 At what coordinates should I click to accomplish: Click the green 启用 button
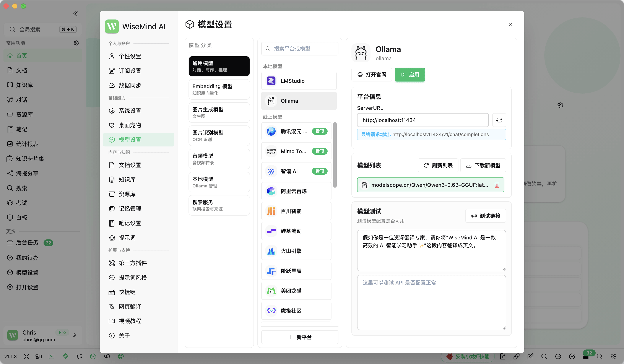pos(410,75)
